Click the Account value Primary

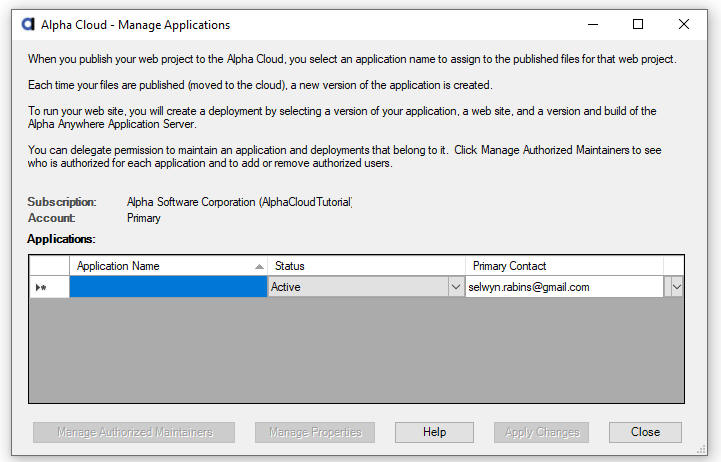point(143,218)
